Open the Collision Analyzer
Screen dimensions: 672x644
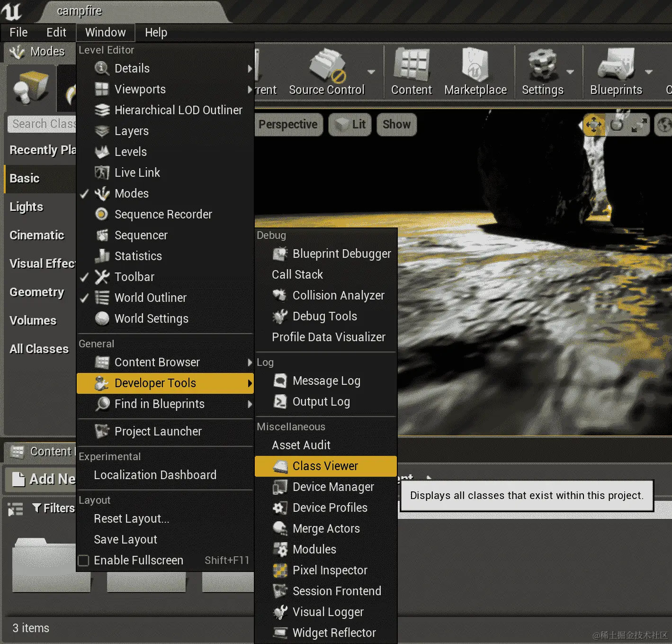click(326, 295)
